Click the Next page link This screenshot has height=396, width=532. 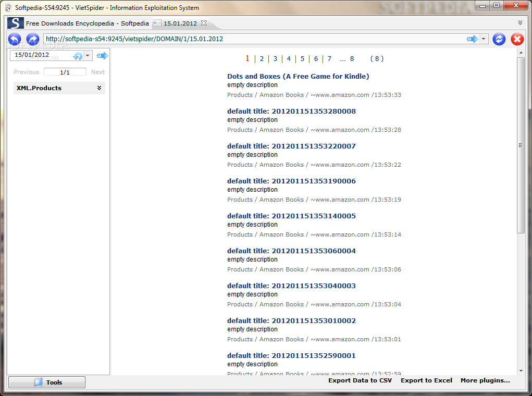98,72
